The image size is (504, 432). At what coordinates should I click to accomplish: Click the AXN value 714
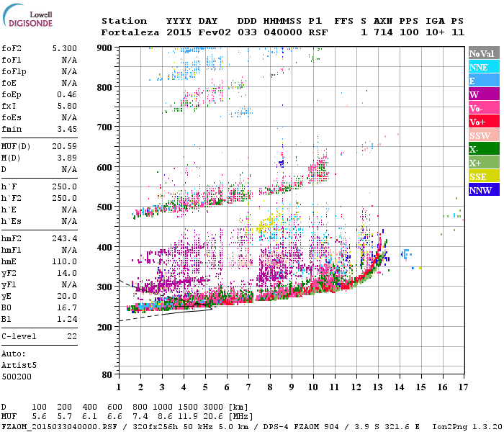click(383, 32)
